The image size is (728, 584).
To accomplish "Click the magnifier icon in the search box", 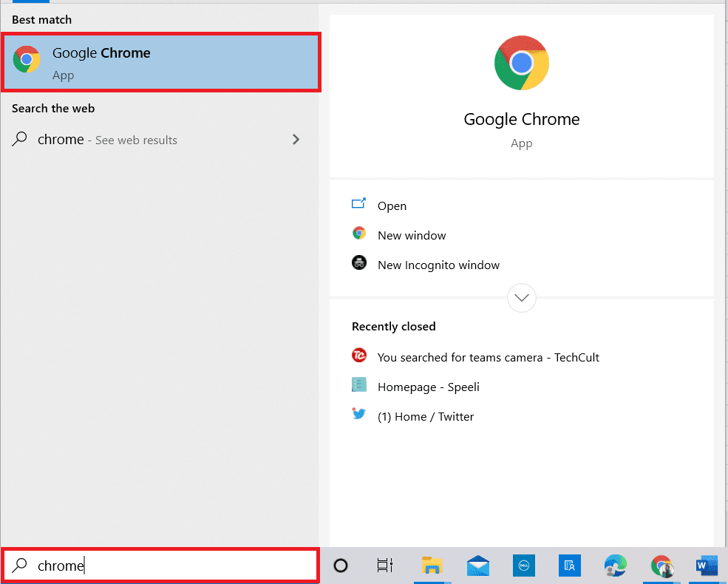I will pyautogui.click(x=18, y=565).
